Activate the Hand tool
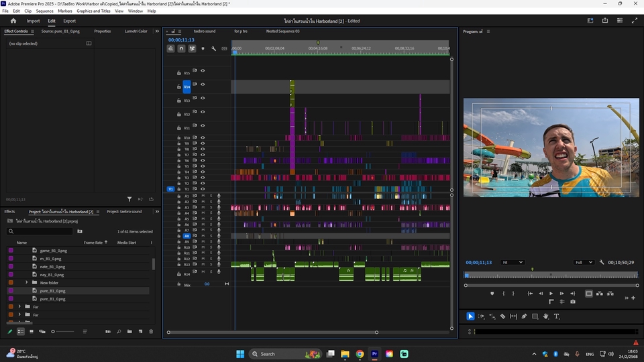Image resolution: width=644 pixels, height=362 pixels. [546, 316]
